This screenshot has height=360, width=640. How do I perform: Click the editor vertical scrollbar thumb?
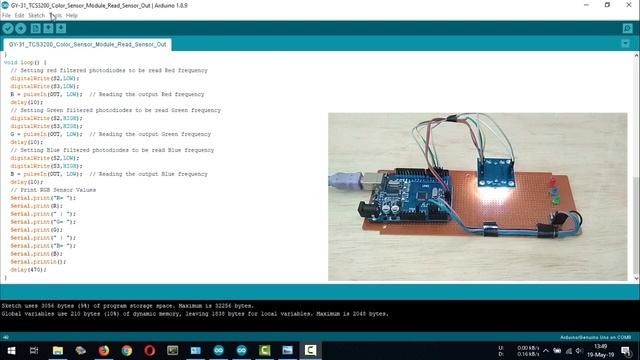(636, 226)
